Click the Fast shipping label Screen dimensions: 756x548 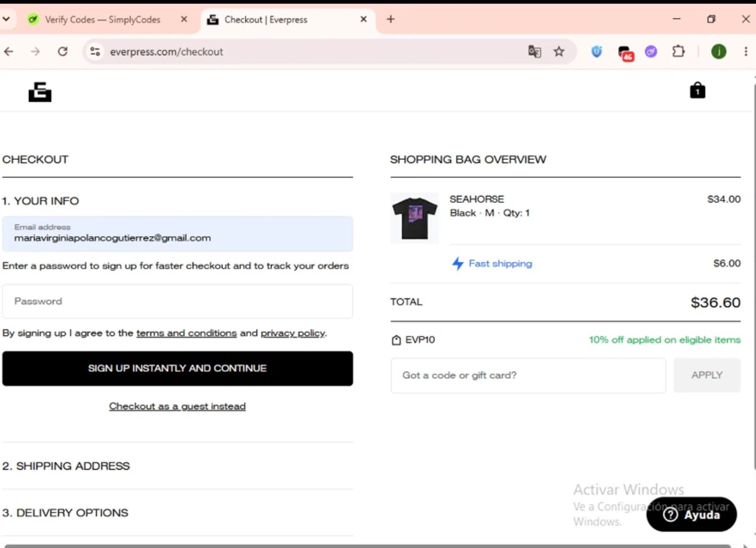pos(500,263)
